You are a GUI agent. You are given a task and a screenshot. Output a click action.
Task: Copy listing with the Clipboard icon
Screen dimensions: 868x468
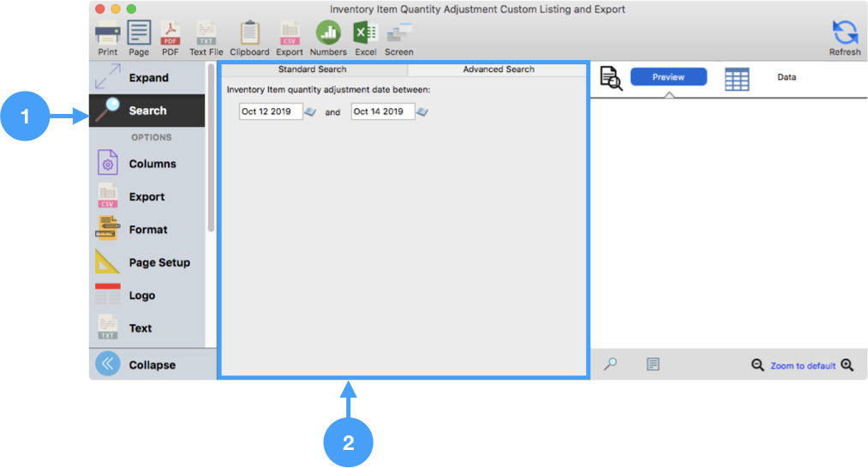click(249, 33)
